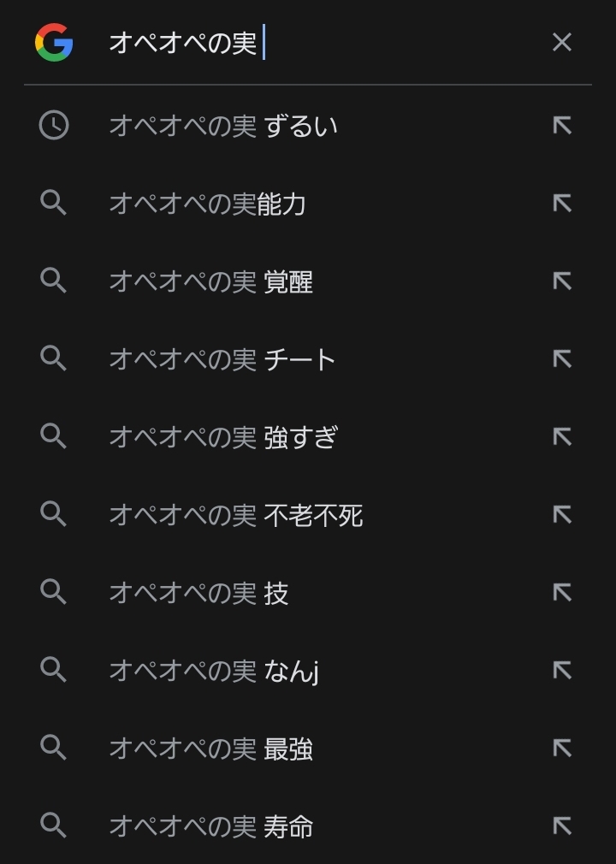The image size is (616, 864).
Task: Fill search with 最強 suggestion arrow
Action: (x=561, y=749)
